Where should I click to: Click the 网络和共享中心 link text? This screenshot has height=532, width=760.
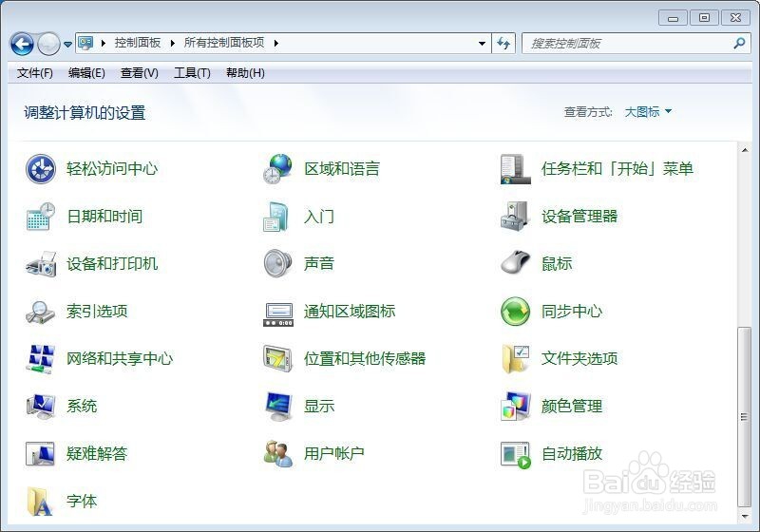tap(120, 358)
